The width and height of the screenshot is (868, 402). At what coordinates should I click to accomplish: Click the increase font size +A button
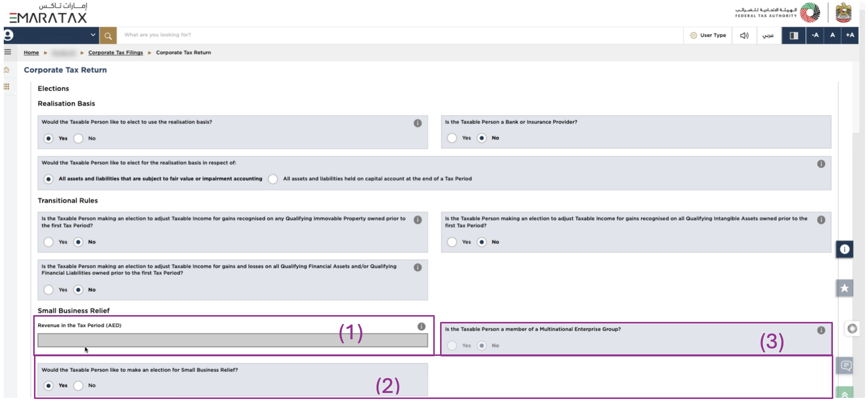coord(850,35)
